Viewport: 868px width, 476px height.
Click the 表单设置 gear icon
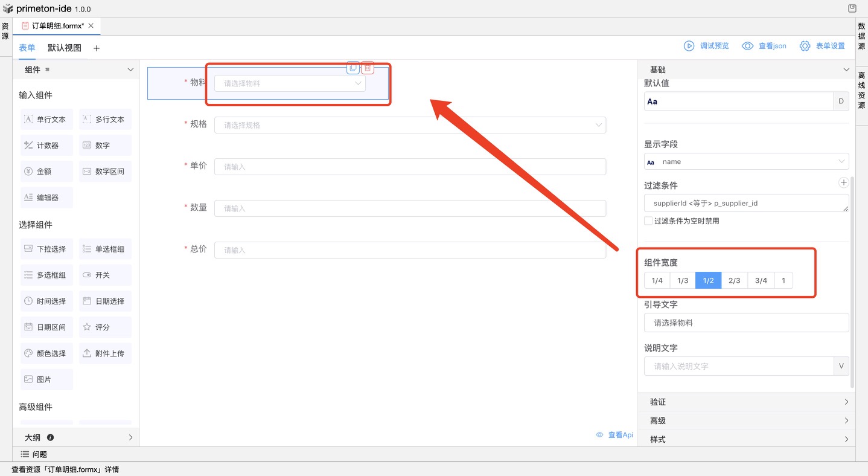coord(805,46)
